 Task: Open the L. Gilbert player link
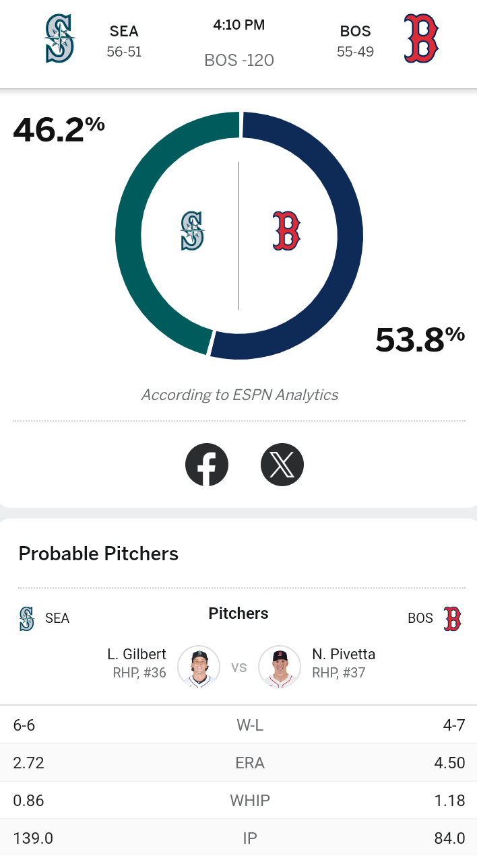(137, 654)
